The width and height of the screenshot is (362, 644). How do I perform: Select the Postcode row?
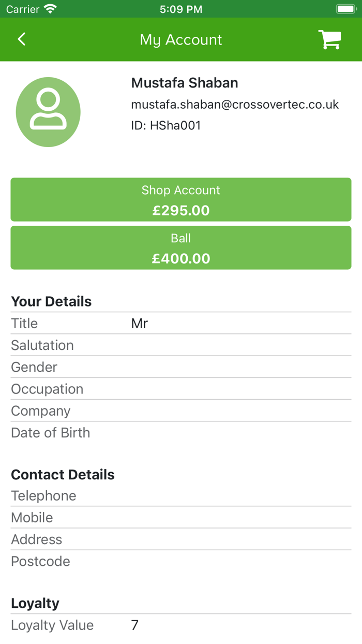pos(181,561)
